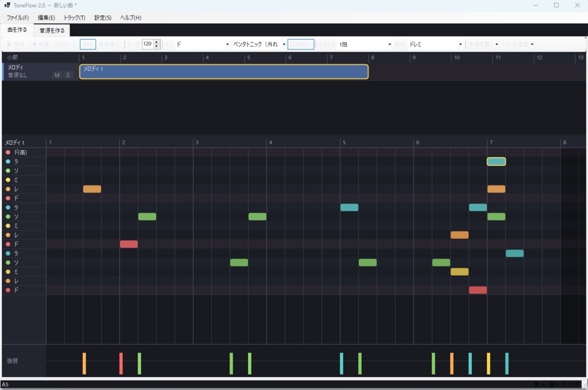Select the red note on the lowest ド row

(x=478, y=290)
